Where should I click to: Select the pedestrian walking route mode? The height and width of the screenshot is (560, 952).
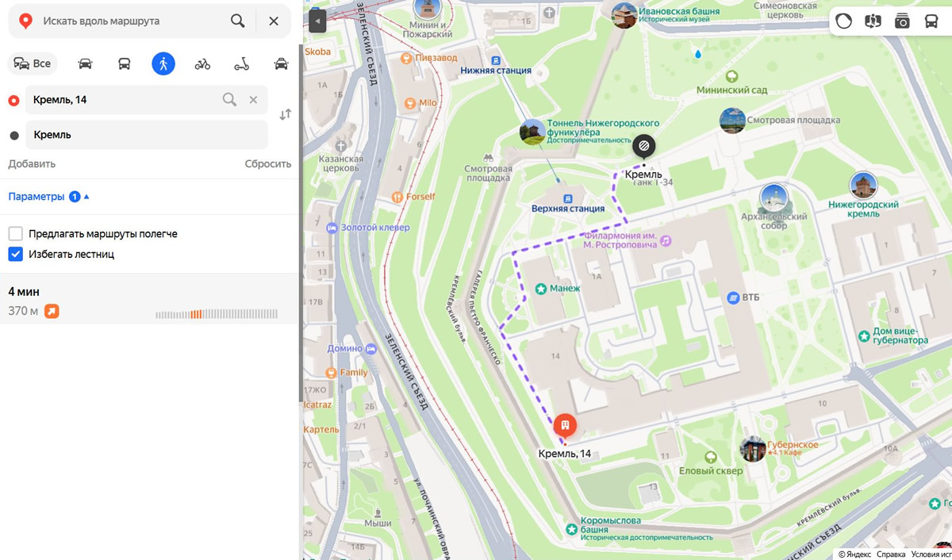pyautogui.click(x=163, y=63)
